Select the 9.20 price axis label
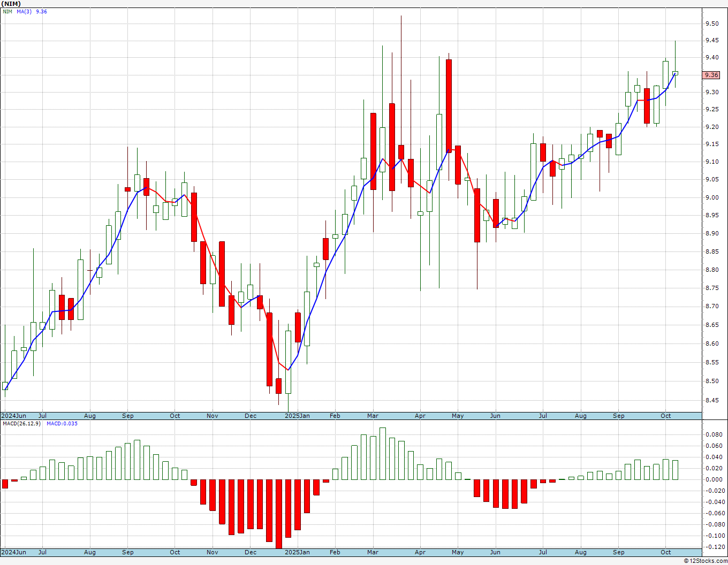728x565 pixels. [712, 127]
